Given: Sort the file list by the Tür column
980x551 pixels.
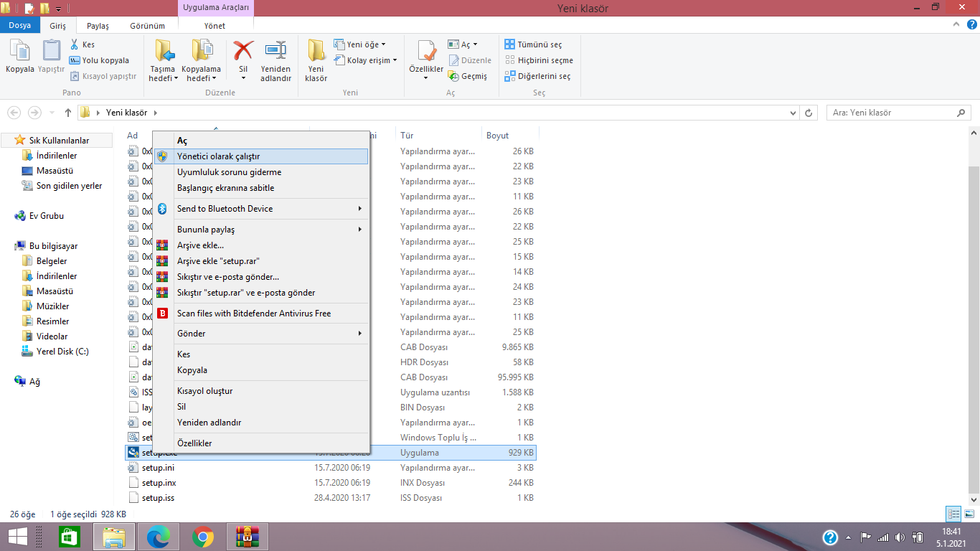Looking at the screenshot, I should pyautogui.click(x=438, y=135).
